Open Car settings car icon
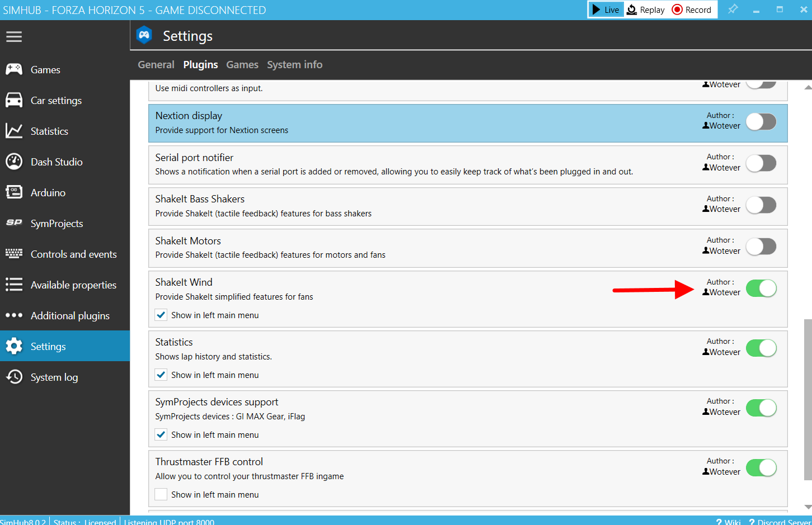This screenshot has height=525, width=812. [x=14, y=100]
